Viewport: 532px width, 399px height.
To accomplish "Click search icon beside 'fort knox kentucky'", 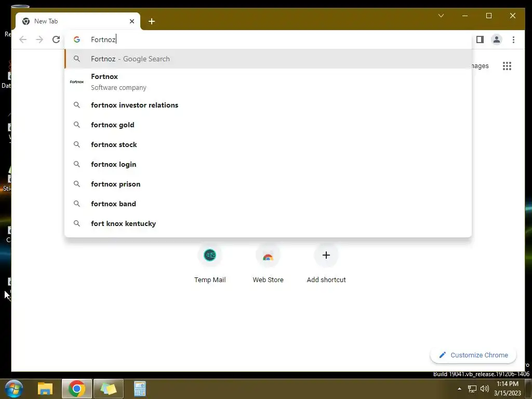I will tap(77, 223).
